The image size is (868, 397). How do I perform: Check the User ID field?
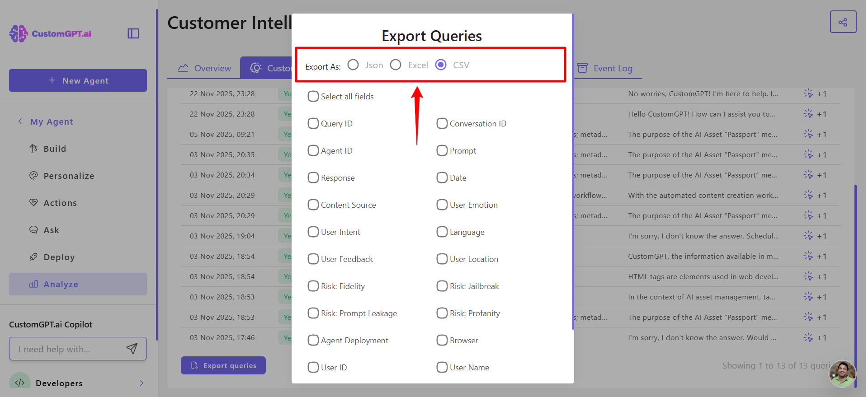(x=313, y=367)
